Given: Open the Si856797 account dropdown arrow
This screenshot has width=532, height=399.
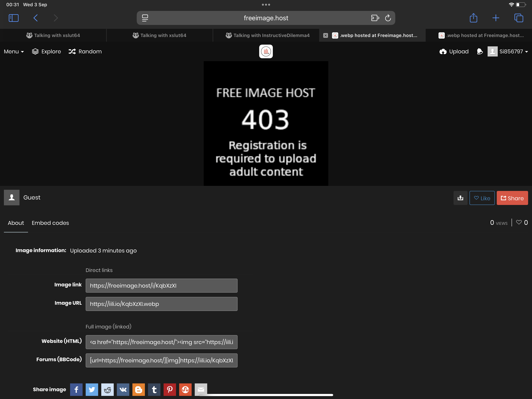Looking at the screenshot, I should point(527,52).
